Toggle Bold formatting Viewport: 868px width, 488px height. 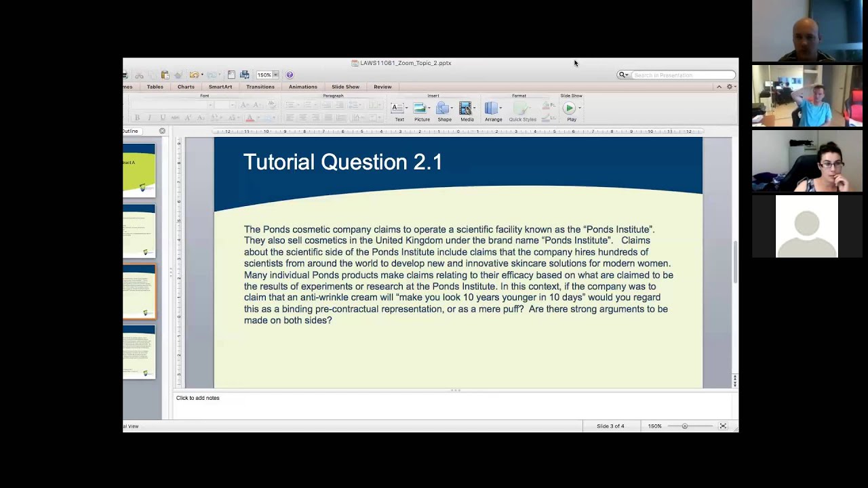tap(136, 118)
